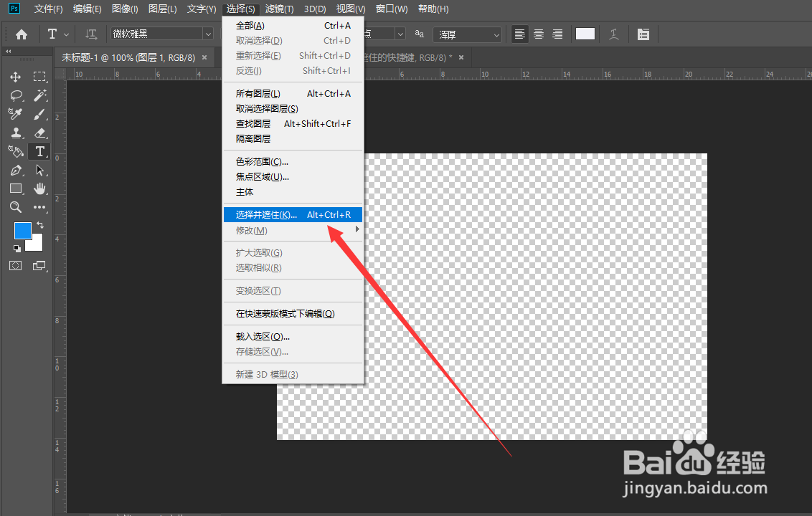Collapse the toolbar double-arrow
The width and height of the screenshot is (812, 516).
click(x=9, y=51)
